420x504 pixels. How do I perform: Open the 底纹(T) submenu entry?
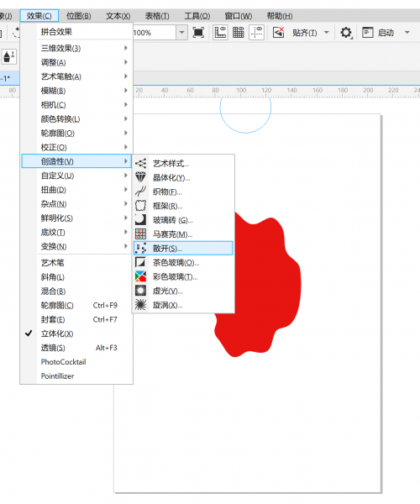coord(76,232)
